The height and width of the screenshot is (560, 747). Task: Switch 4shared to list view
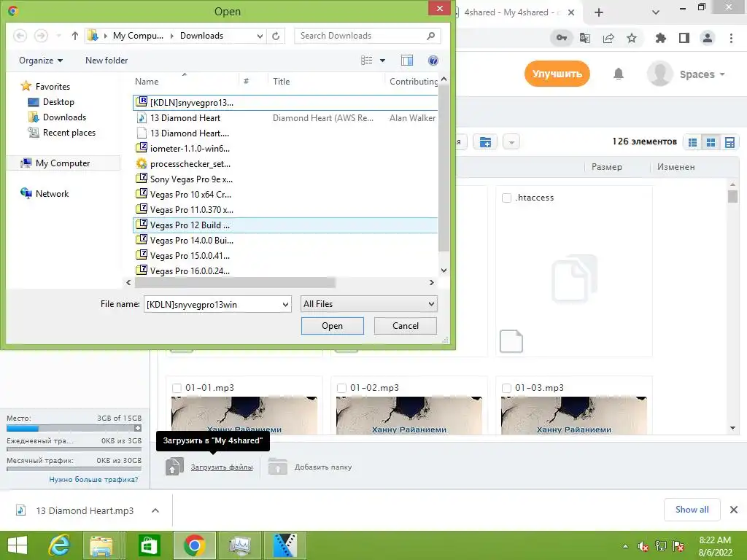coord(693,142)
